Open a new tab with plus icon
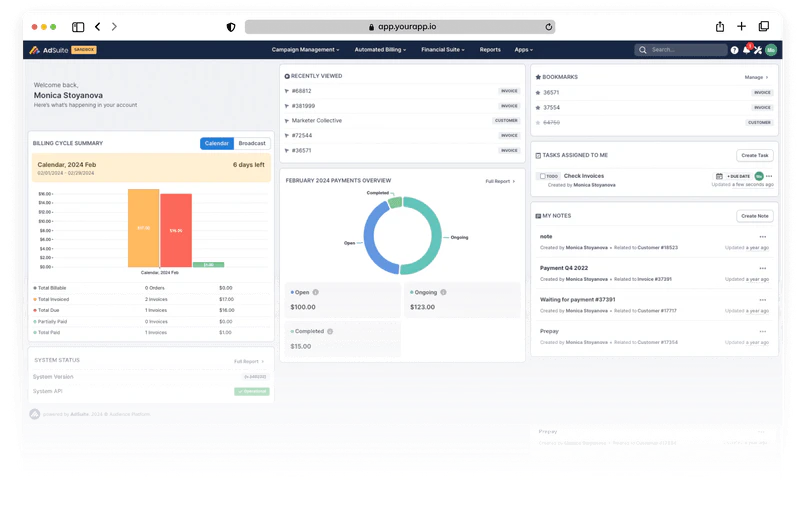This screenshot has width=800, height=529. pos(741,27)
